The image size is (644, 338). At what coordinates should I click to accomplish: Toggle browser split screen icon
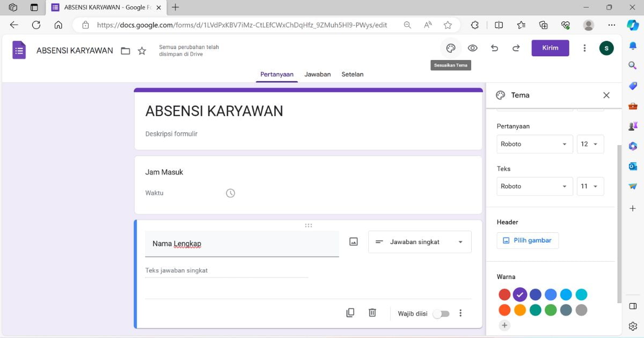(x=499, y=25)
